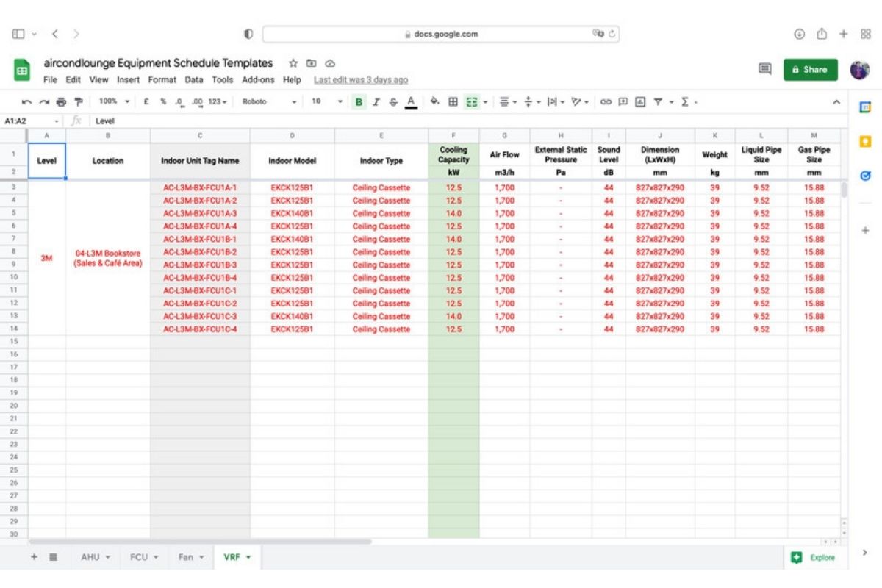Open the cell borders tool
This screenshot has height=588, width=882.
click(453, 102)
